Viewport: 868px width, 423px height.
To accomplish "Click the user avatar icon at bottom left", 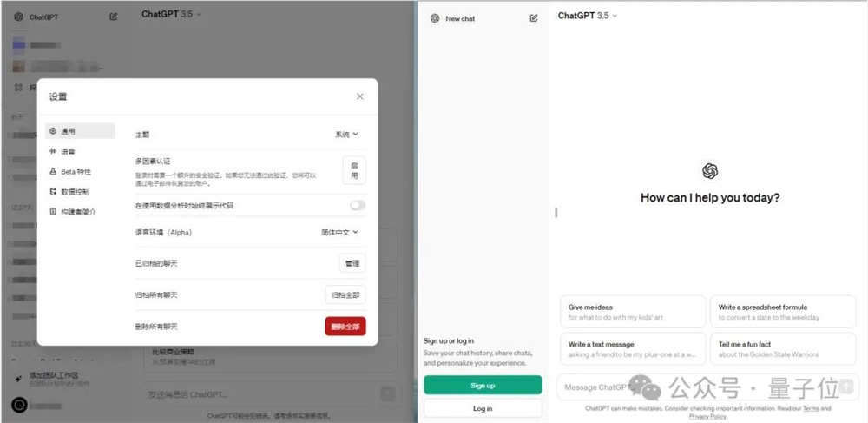I will (x=19, y=406).
